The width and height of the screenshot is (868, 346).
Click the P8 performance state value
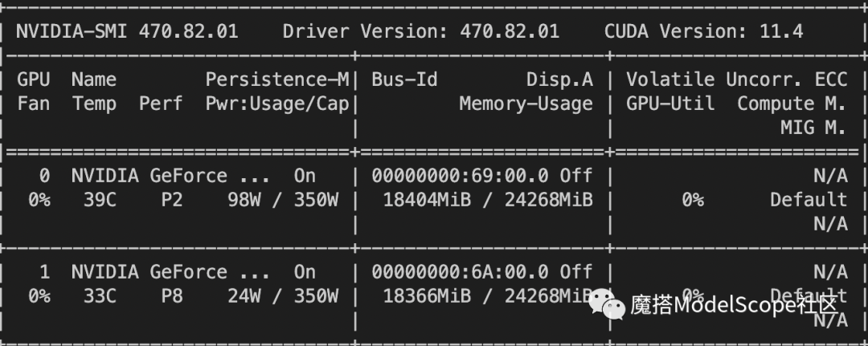[172, 296]
